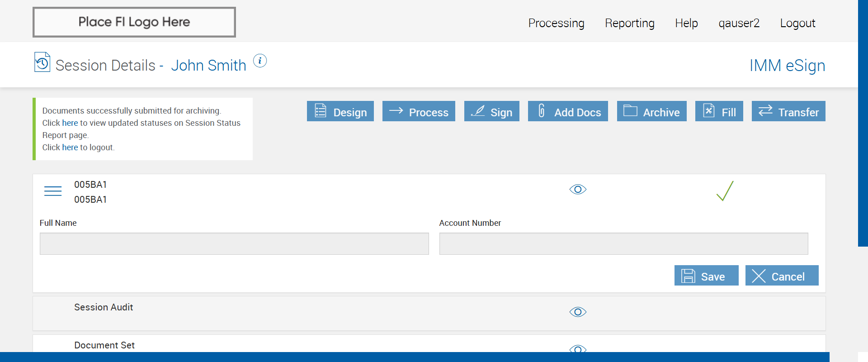The height and width of the screenshot is (362, 868).
Task: Click the Add Docs button
Action: pyautogui.click(x=568, y=111)
